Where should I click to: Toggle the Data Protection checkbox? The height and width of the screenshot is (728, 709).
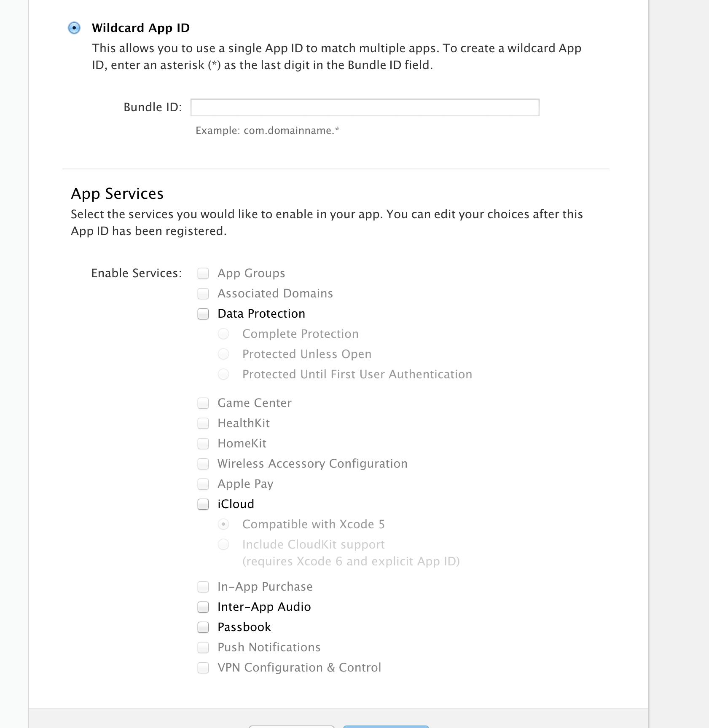tap(203, 314)
